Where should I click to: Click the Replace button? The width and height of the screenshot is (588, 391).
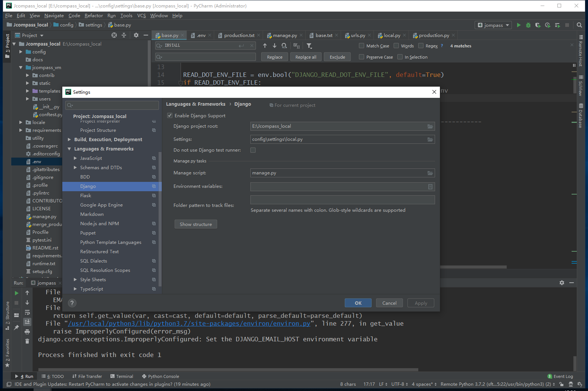pyautogui.click(x=275, y=57)
